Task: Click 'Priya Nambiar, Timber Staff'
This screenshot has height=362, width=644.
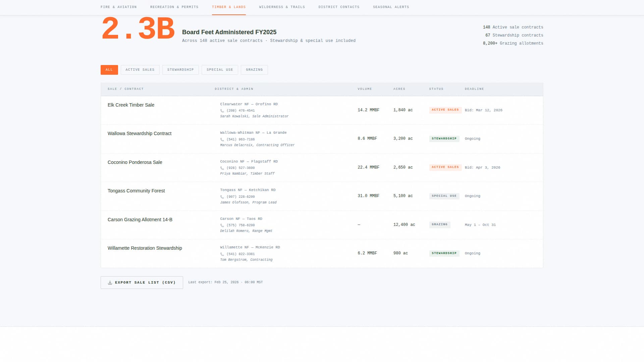Action: [x=247, y=174]
